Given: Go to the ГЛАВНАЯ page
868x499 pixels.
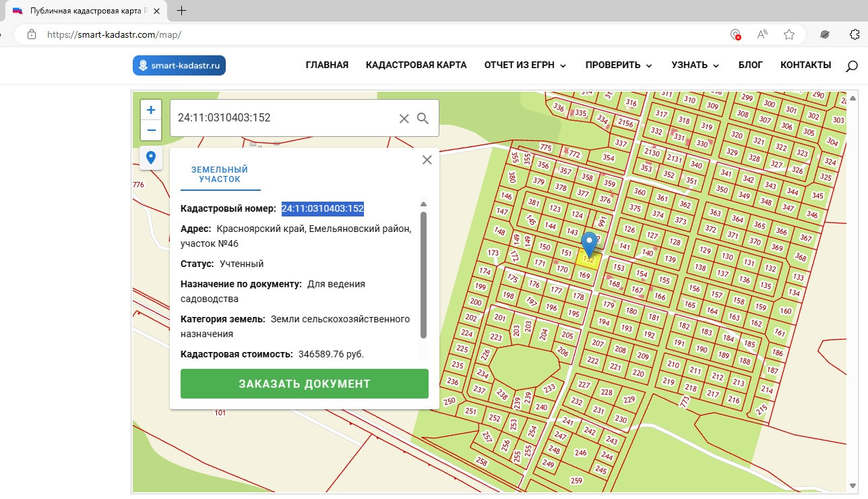Looking at the screenshot, I should pos(327,65).
